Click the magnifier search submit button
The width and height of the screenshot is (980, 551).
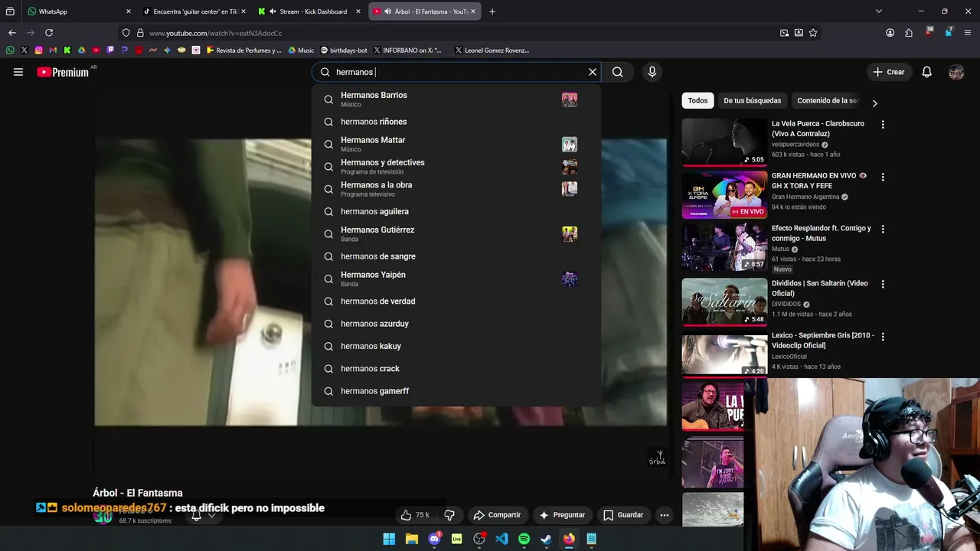click(x=618, y=72)
